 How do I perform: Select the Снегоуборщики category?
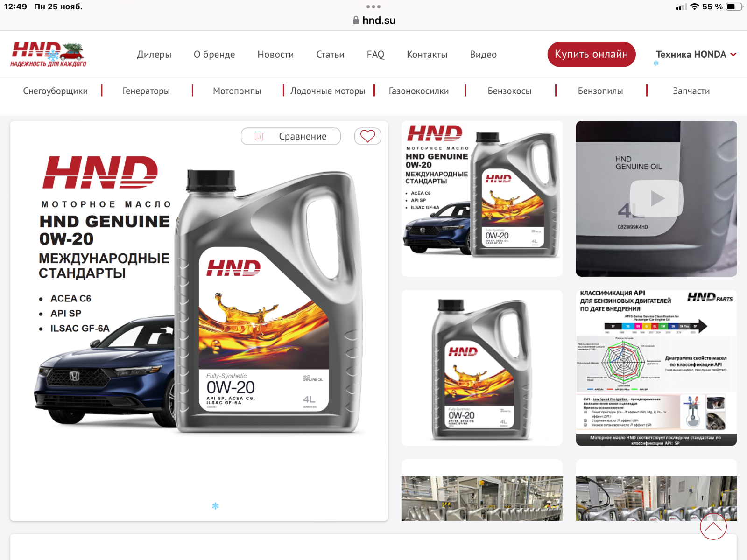(x=56, y=91)
